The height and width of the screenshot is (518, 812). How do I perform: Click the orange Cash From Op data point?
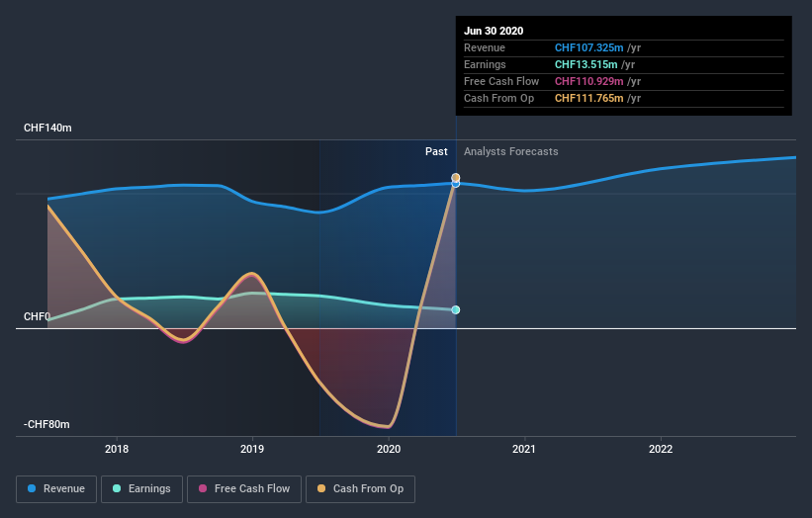click(x=456, y=177)
